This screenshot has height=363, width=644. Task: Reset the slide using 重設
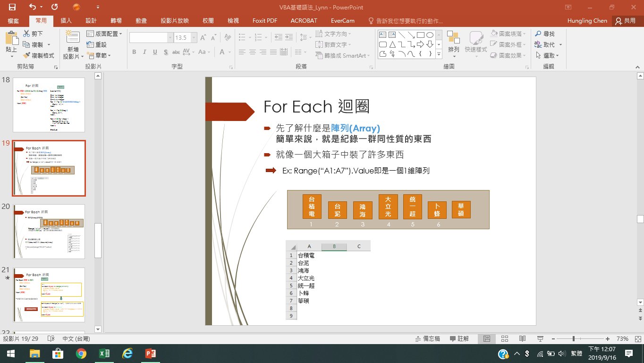97,44
